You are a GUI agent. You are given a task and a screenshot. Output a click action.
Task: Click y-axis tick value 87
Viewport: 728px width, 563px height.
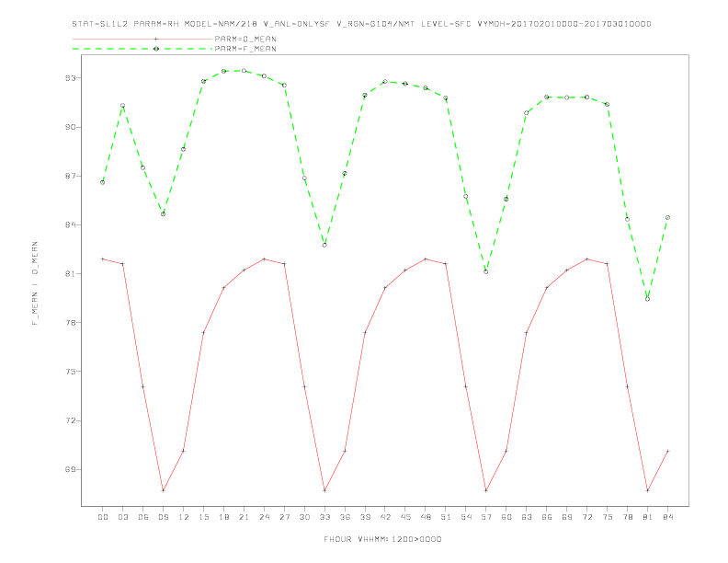tap(70, 176)
